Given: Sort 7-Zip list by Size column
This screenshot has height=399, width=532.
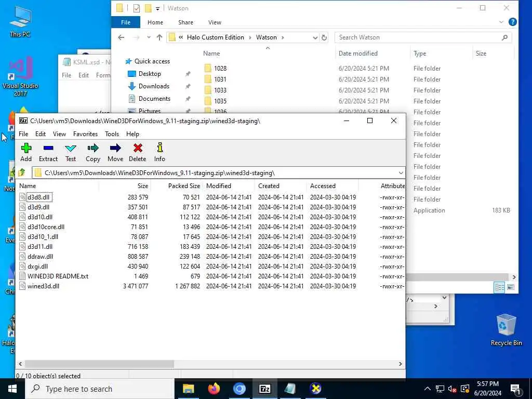Looking at the screenshot, I should (x=125, y=186).
